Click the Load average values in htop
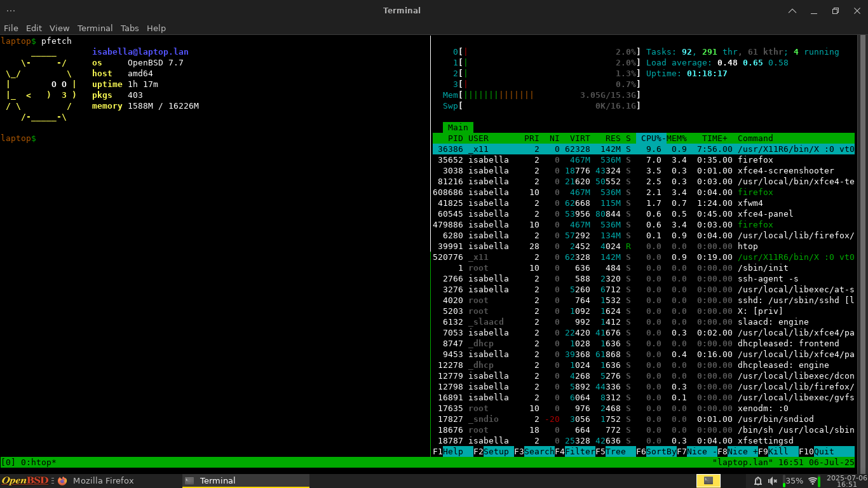Image resolution: width=868 pixels, height=488 pixels. pyautogui.click(x=753, y=62)
